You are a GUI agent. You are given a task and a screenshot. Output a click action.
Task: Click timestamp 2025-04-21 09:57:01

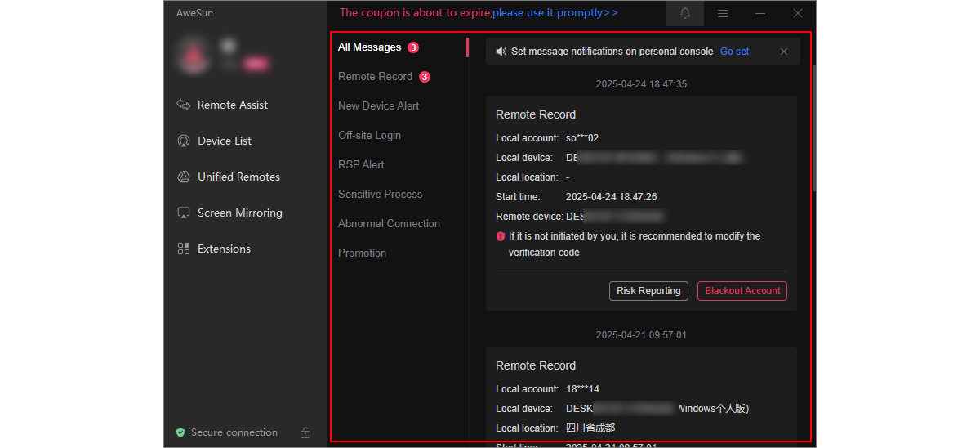(641, 335)
